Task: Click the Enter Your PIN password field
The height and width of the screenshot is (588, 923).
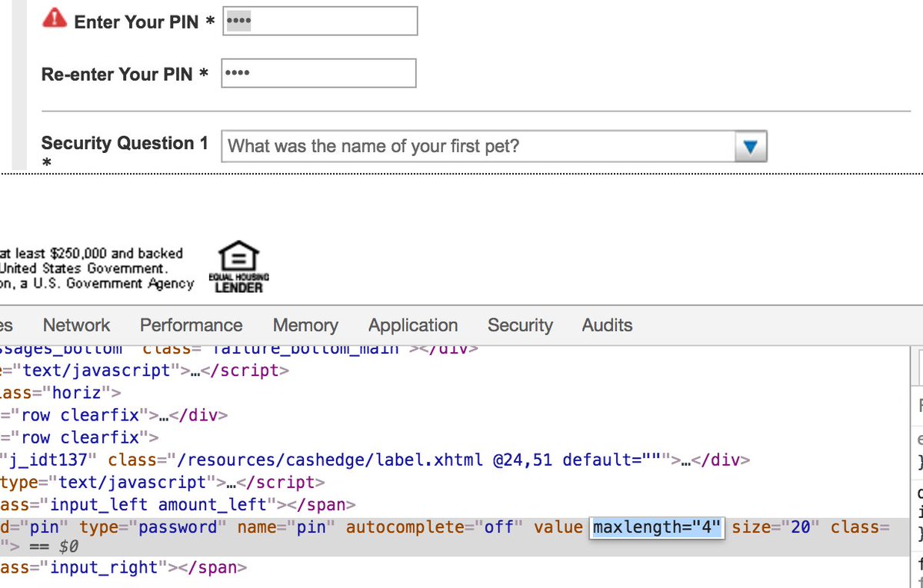Action: 320,21
